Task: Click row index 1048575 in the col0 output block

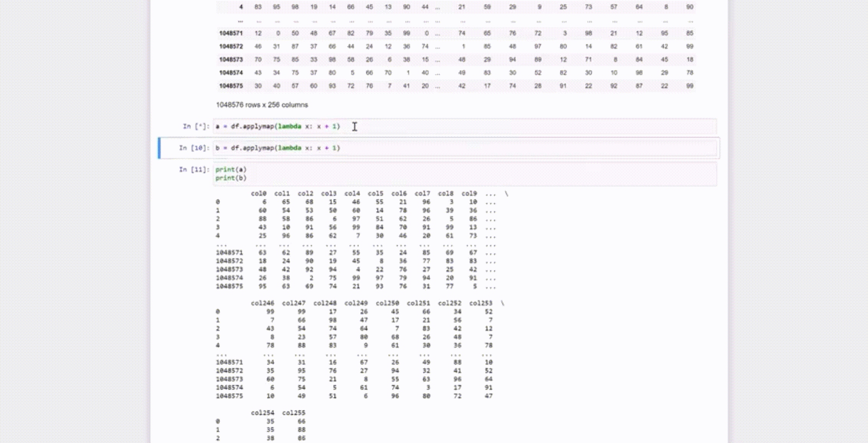Action: [229, 286]
